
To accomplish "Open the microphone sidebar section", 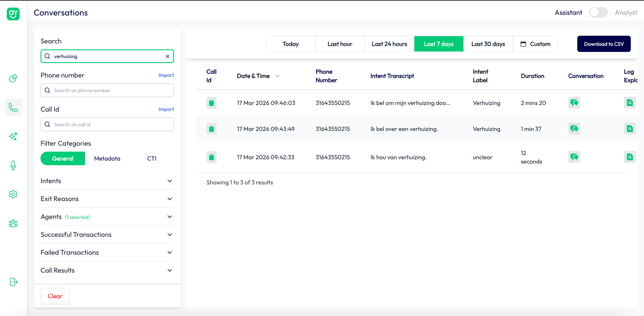I will (13, 165).
